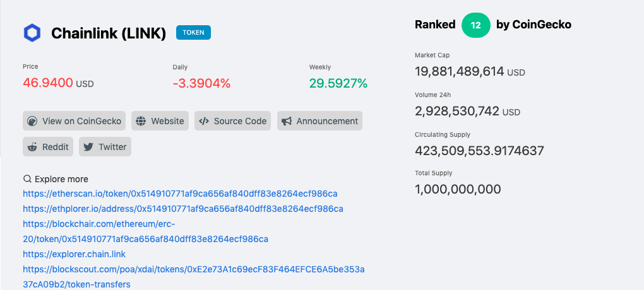Click the Volume 24h label
This screenshot has height=290, width=644.
coord(433,95)
